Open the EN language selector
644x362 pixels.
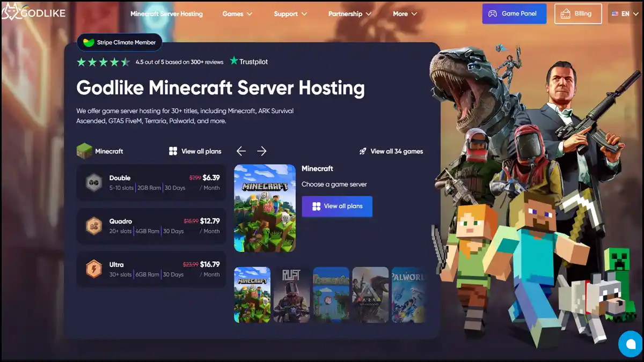click(x=624, y=14)
